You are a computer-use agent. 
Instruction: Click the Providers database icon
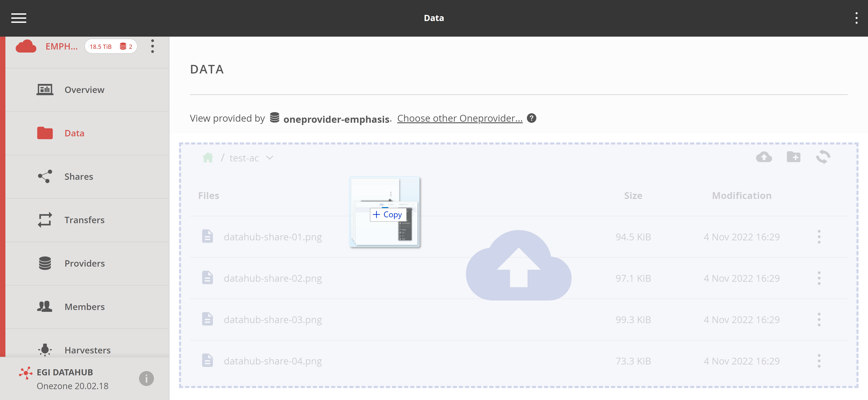point(45,263)
